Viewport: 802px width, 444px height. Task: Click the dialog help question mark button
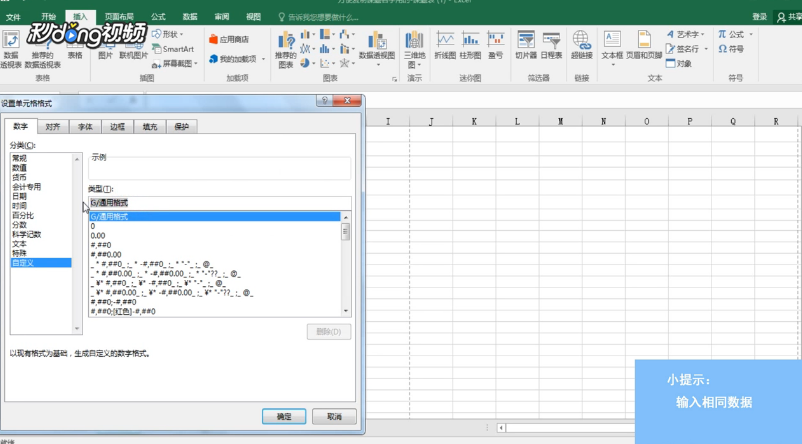(x=324, y=100)
